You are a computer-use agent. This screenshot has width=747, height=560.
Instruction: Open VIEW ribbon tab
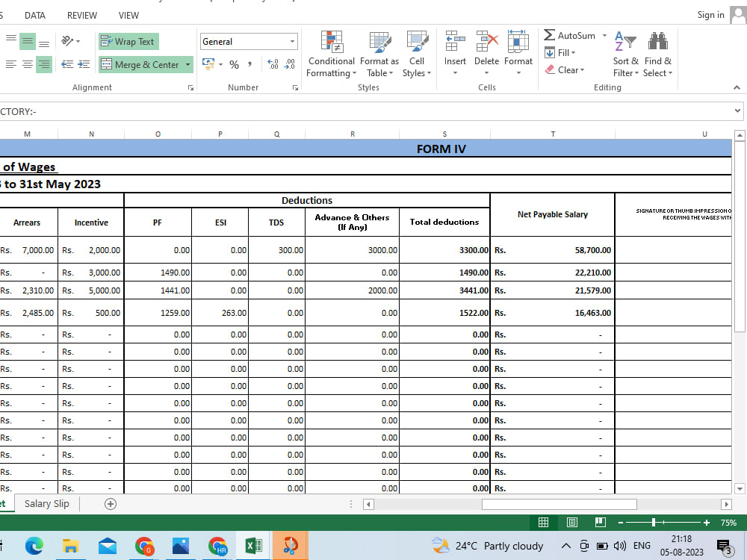[128, 15]
